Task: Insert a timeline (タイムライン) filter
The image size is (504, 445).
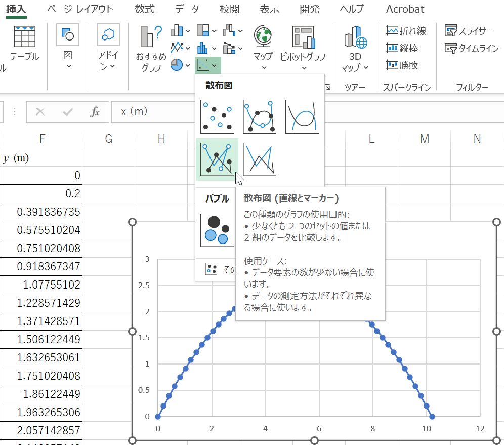Action: point(472,49)
